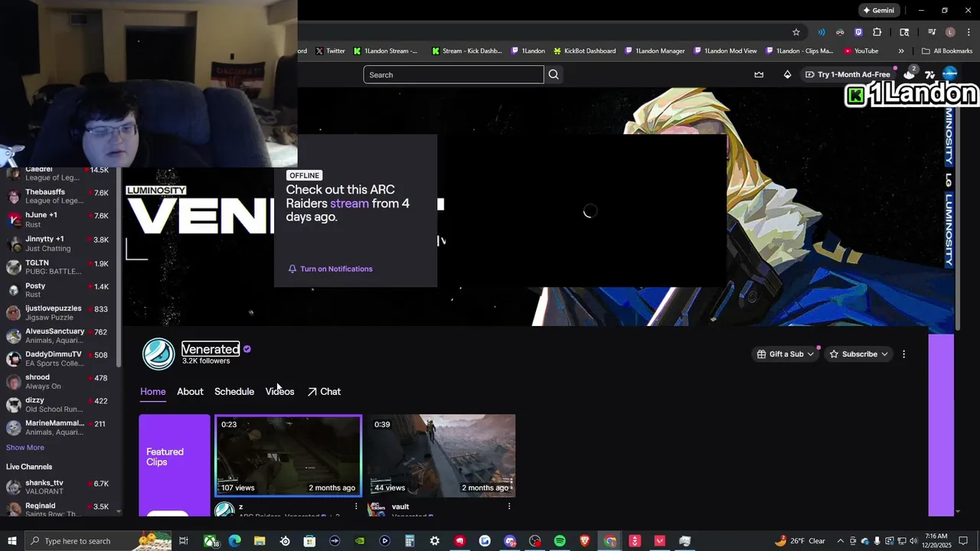Screen dimensions: 980x551
Task: Click the Venerated channel name
Action: click(211, 349)
